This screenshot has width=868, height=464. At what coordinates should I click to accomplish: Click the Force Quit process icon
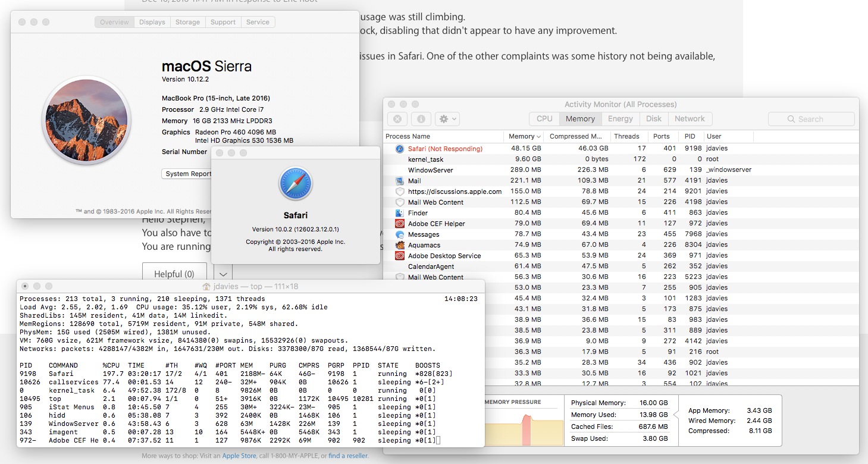[x=397, y=119]
